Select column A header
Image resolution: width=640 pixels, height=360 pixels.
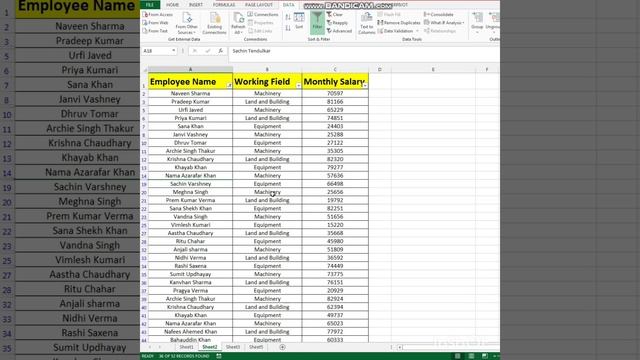[190, 69]
